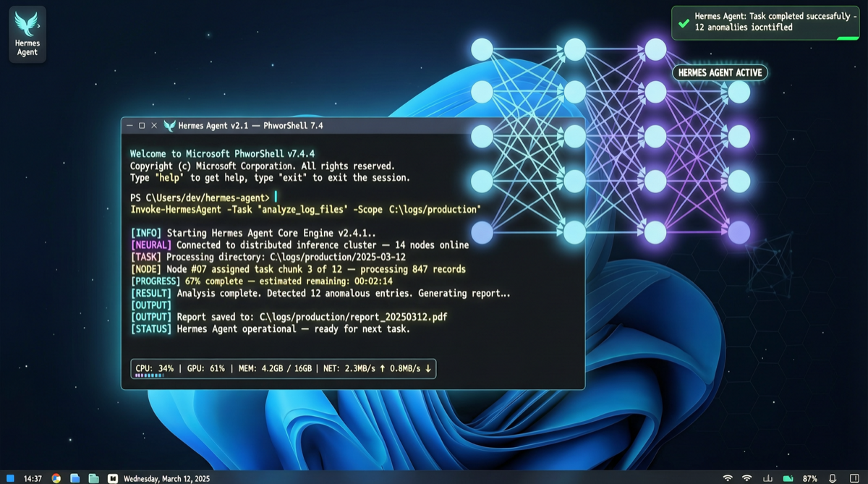The width and height of the screenshot is (868, 484).
Task: Click the [PROGRESS] 67% complete line
Action: pyautogui.click(x=261, y=281)
